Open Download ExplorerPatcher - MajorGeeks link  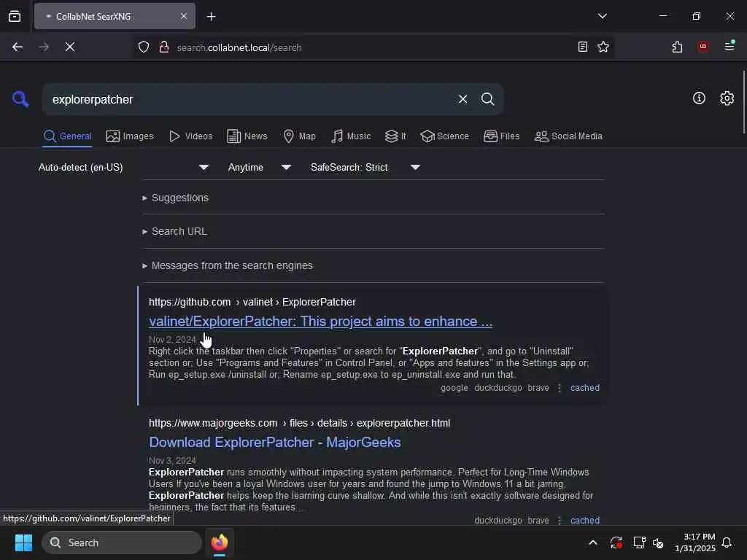(275, 443)
